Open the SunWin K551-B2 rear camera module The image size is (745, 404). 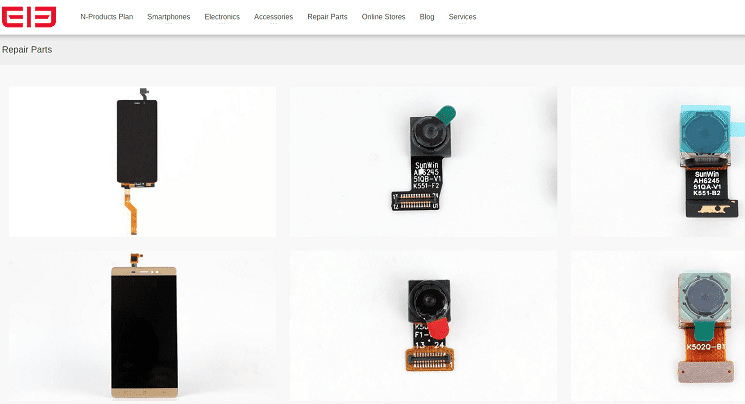pyautogui.click(x=658, y=162)
